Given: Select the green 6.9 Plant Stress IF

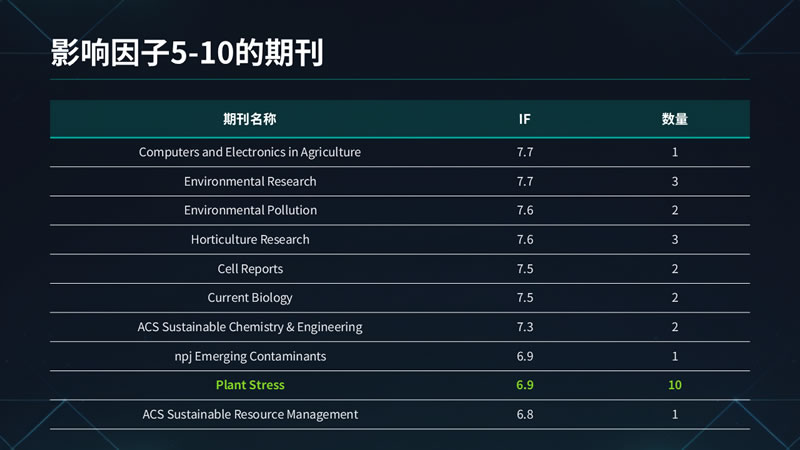Looking at the screenshot, I should tap(525, 385).
